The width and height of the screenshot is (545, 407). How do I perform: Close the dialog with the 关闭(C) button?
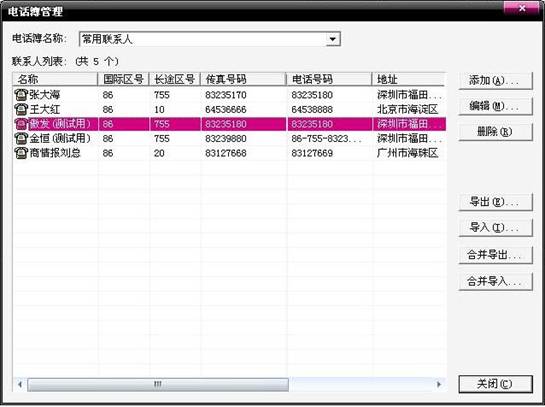(x=495, y=384)
